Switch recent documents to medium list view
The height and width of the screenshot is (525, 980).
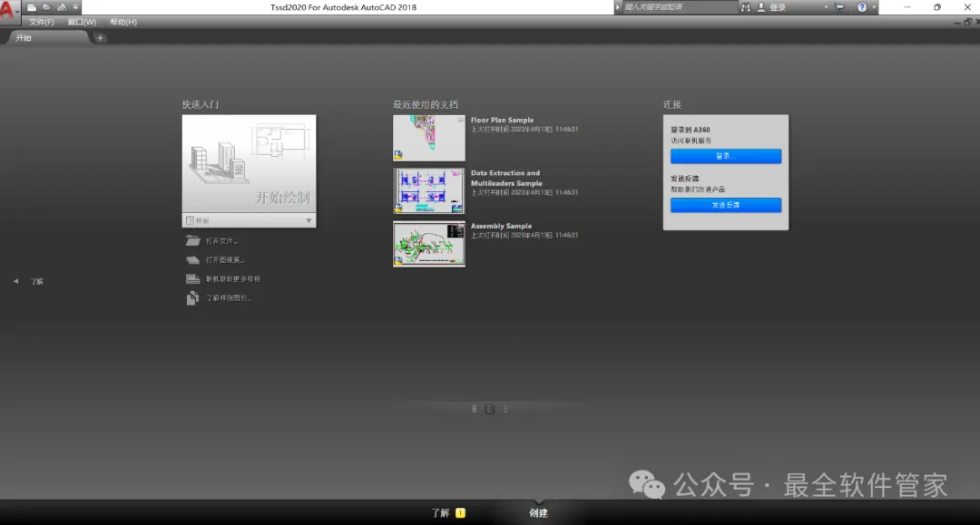[490, 409]
